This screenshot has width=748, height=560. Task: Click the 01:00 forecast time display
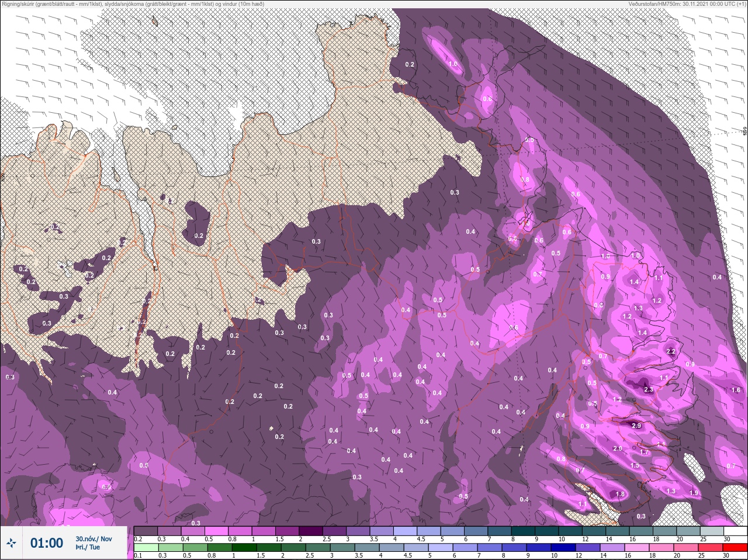coord(47,544)
